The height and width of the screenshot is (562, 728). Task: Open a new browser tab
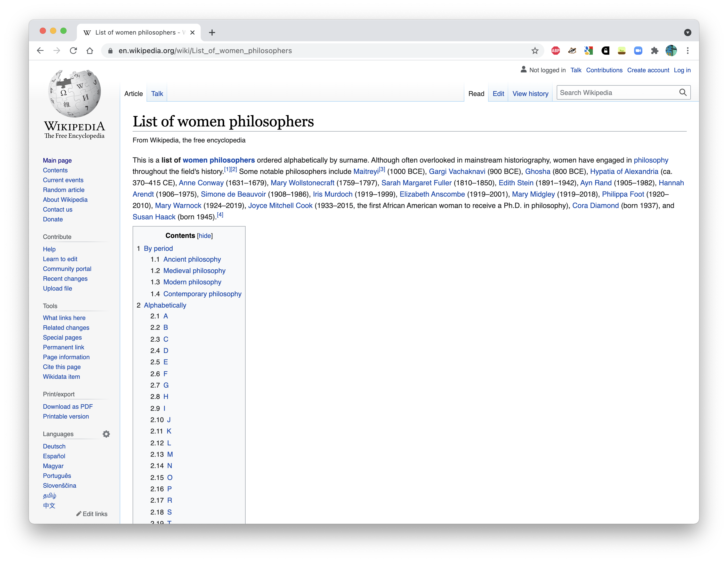click(x=212, y=32)
